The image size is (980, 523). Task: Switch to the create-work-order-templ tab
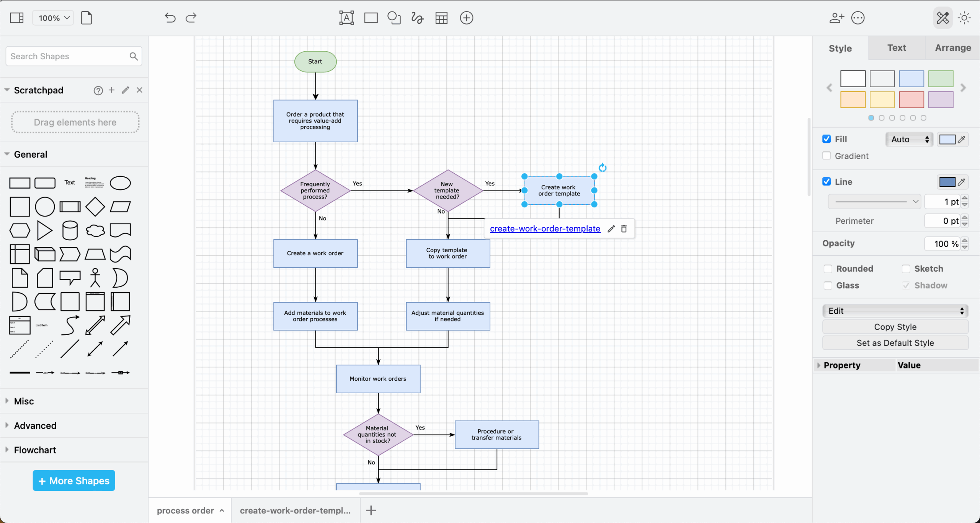pyautogui.click(x=296, y=510)
